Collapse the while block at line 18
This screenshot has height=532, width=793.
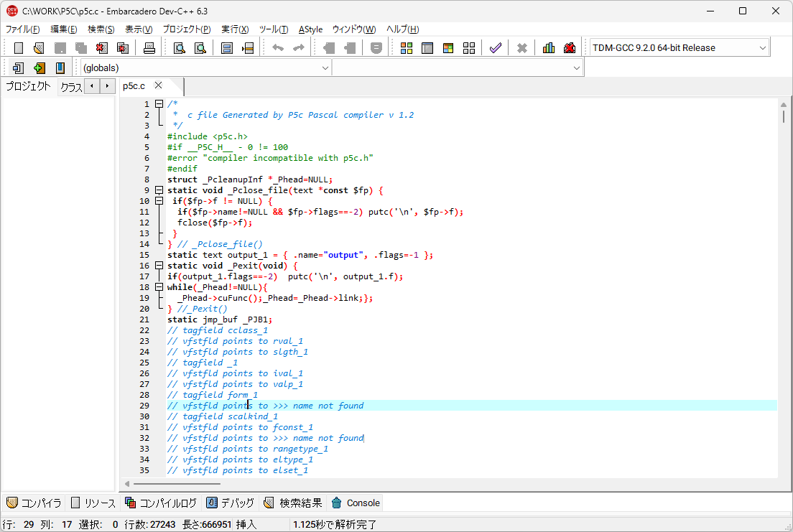[159, 287]
